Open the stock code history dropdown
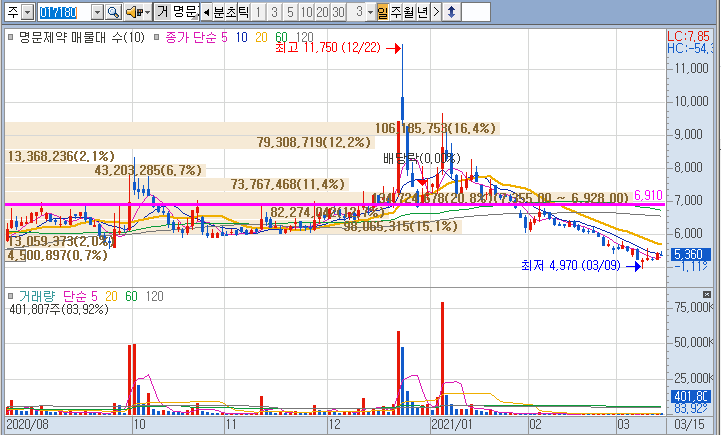 point(97,12)
